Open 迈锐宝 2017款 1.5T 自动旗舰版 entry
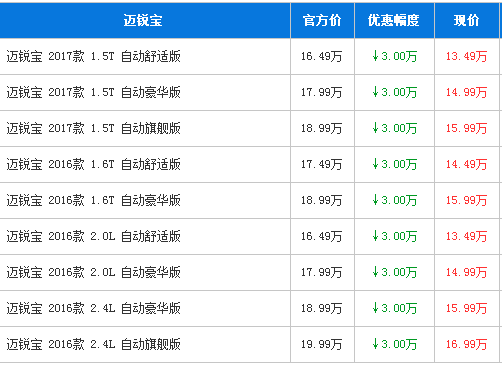This screenshot has height=366, width=502. (93, 128)
